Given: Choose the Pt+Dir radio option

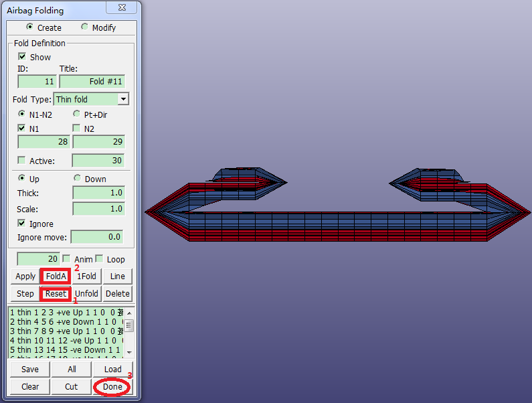Looking at the screenshot, I should pos(77,114).
